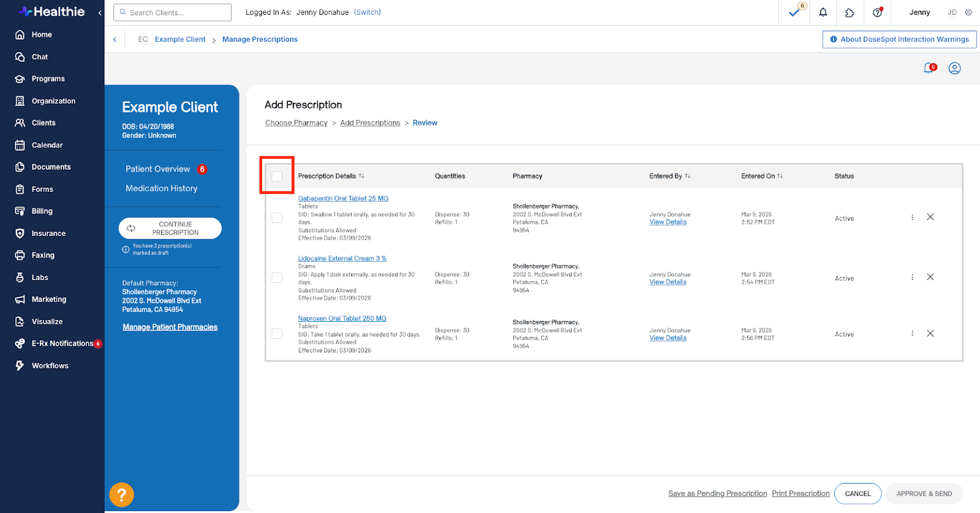Open account settings gear icon
Viewport: 980px width, 513px height.
(968, 12)
